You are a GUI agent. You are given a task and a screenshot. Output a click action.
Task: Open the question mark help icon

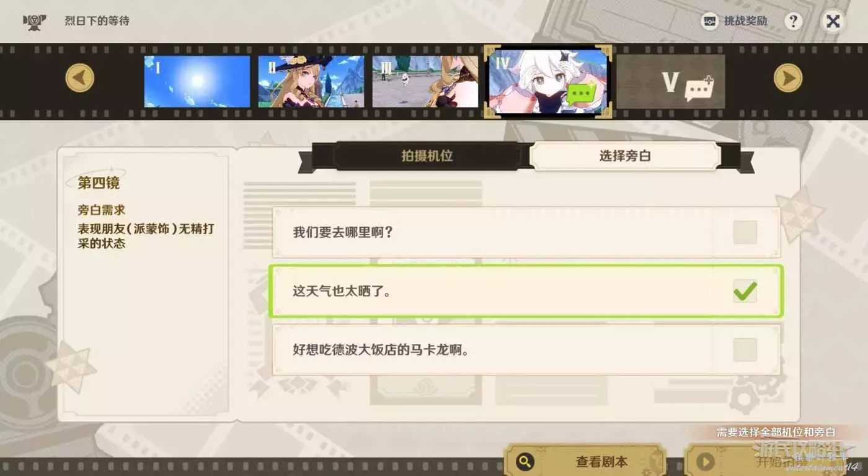pos(793,22)
